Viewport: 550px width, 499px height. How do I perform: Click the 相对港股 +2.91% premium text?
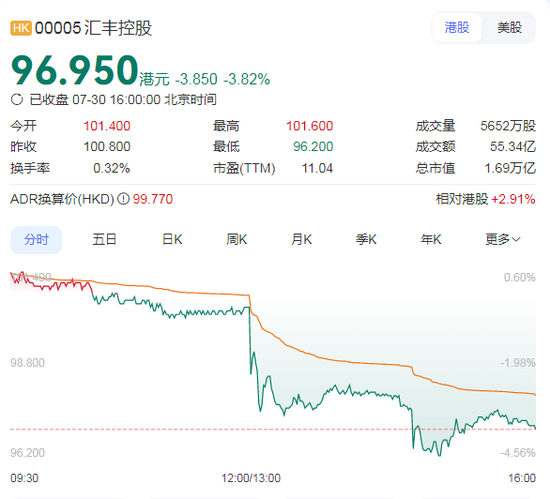click(485, 199)
